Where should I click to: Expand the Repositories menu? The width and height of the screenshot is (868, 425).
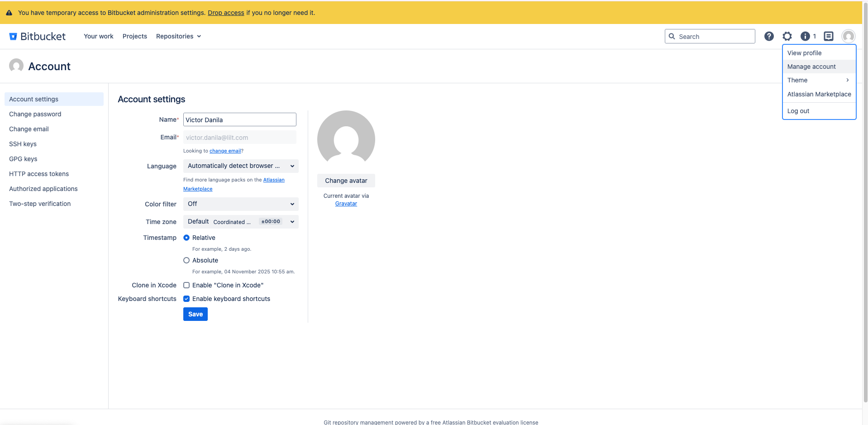click(178, 36)
